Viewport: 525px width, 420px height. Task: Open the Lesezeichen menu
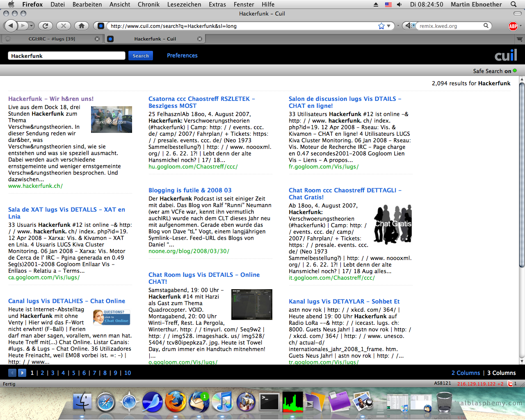(184, 5)
